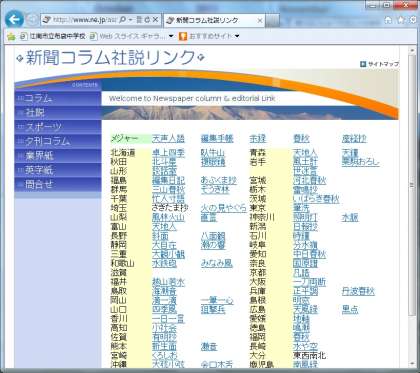Close the 新聞コラム社説リンク tab
The height and width of the screenshot is (373, 420).
[260, 21]
